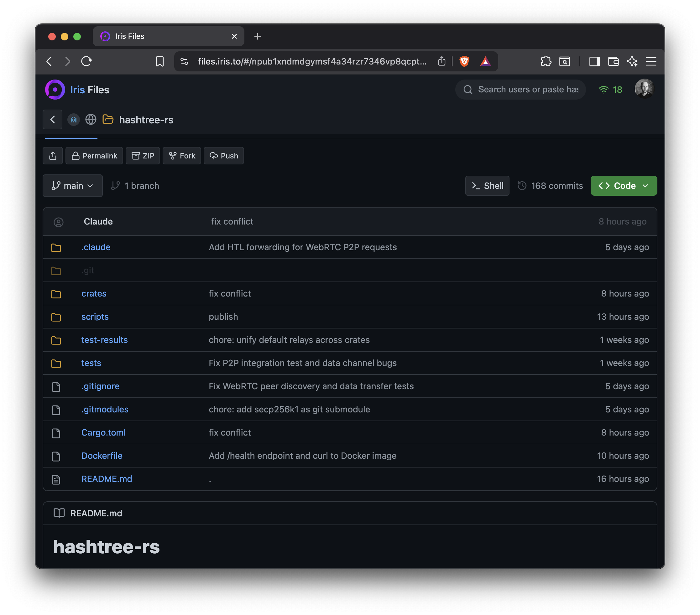Open the browser hamburger menu
This screenshot has width=700, height=615.
coord(651,61)
